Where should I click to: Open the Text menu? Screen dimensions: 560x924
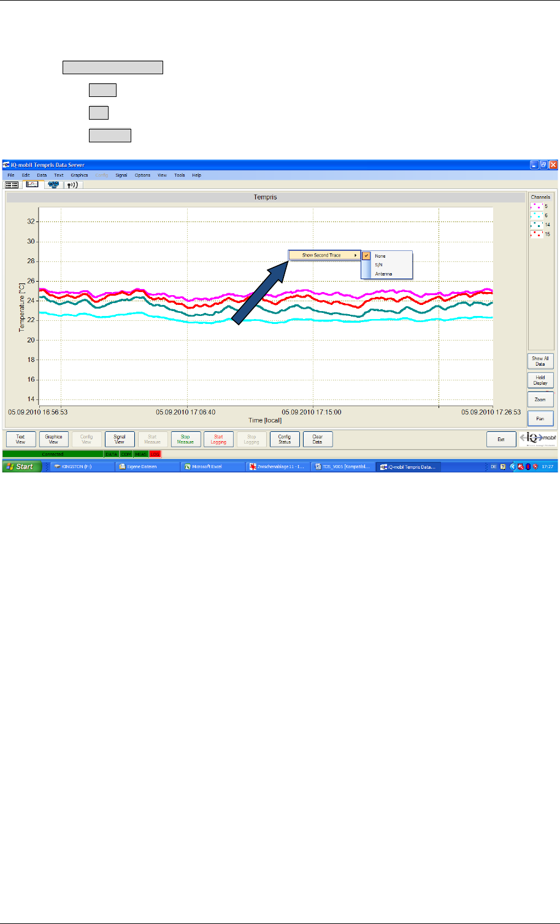(58, 175)
